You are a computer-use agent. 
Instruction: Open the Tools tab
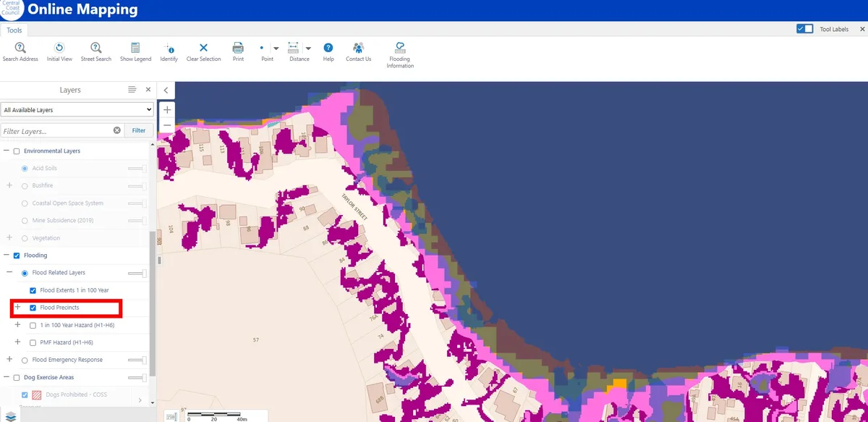pyautogui.click(x=14, y=30)
